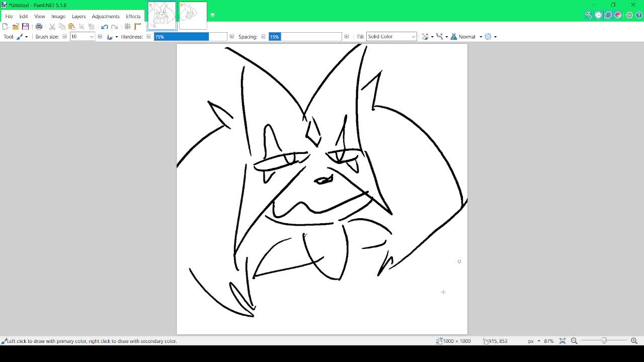Click the zoom-to-window fit icon
Image resolution: width=644 pixels, height=362 pixels.
click(562, 341)
